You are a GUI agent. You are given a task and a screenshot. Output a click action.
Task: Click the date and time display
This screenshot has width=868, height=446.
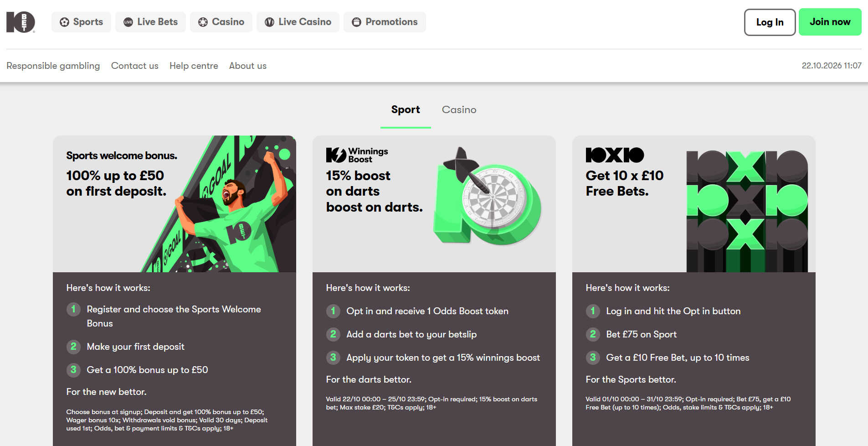[832, 66]
